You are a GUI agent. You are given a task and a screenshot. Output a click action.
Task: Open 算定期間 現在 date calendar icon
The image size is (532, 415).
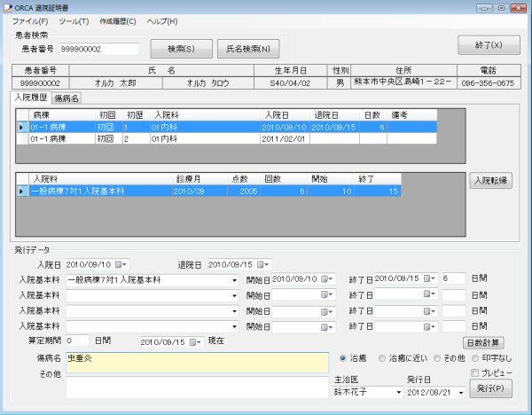pyautogui.click(x=195, y=342)
